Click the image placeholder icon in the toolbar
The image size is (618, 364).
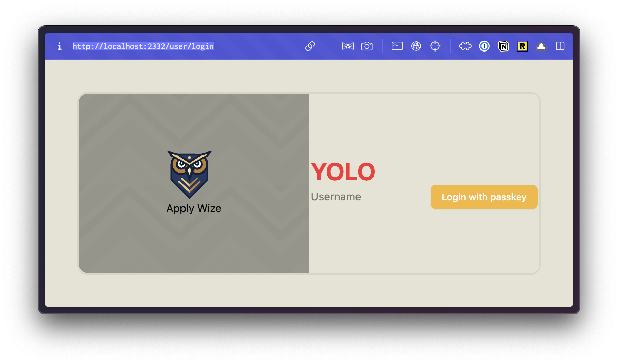click(348, 46)
